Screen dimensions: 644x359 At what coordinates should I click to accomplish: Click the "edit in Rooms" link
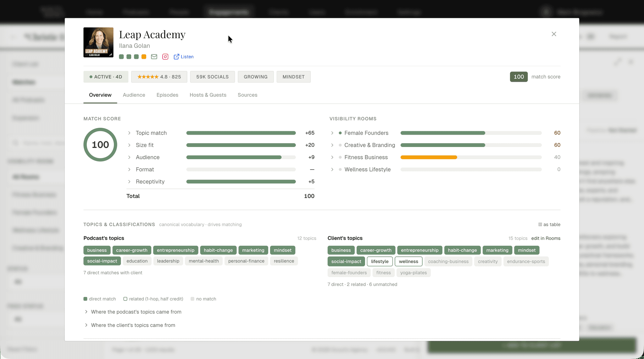pos(546,238)
